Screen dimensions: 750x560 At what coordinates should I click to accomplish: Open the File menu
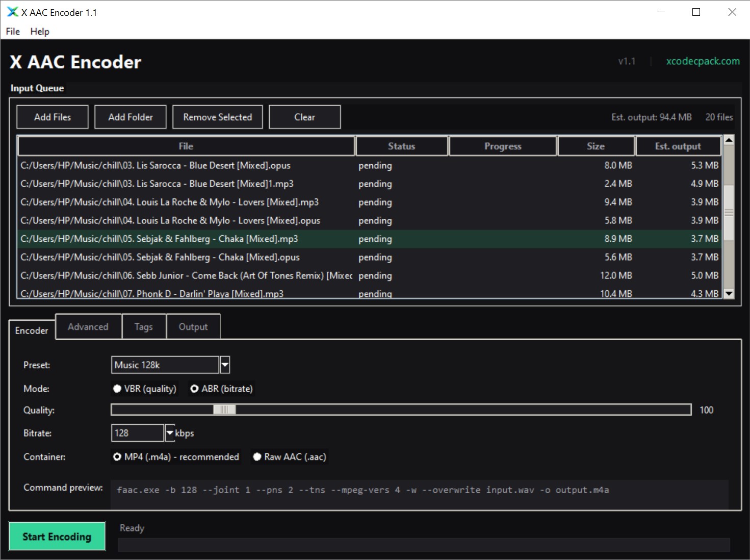pos(13,32)
